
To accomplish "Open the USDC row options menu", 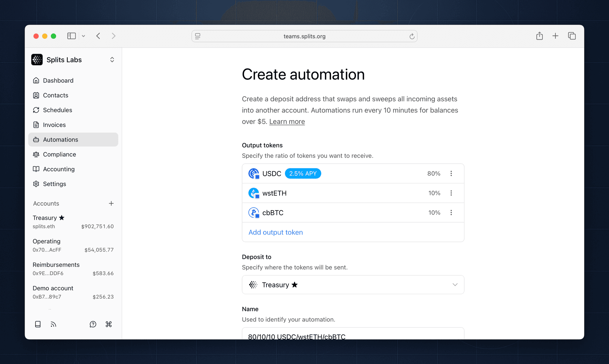I will click(x=451, y=173).
